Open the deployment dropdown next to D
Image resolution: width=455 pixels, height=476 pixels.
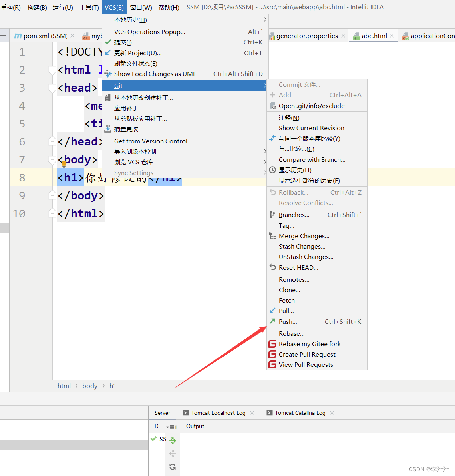click(171, 426)
